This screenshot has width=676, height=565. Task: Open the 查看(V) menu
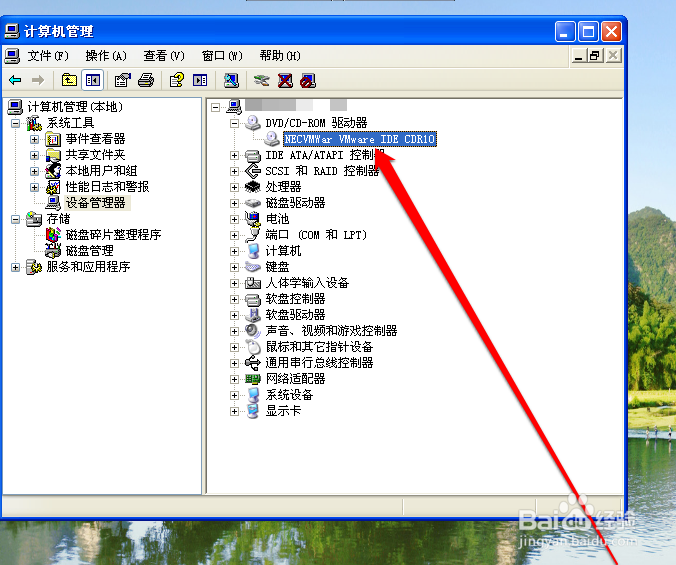pyautogui.click(x=164, y=56)
